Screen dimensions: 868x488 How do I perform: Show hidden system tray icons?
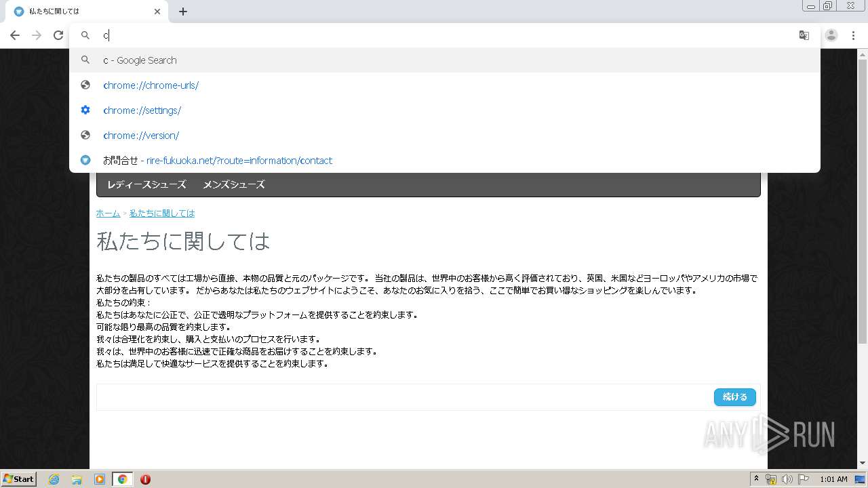click(x=756, y=479)
